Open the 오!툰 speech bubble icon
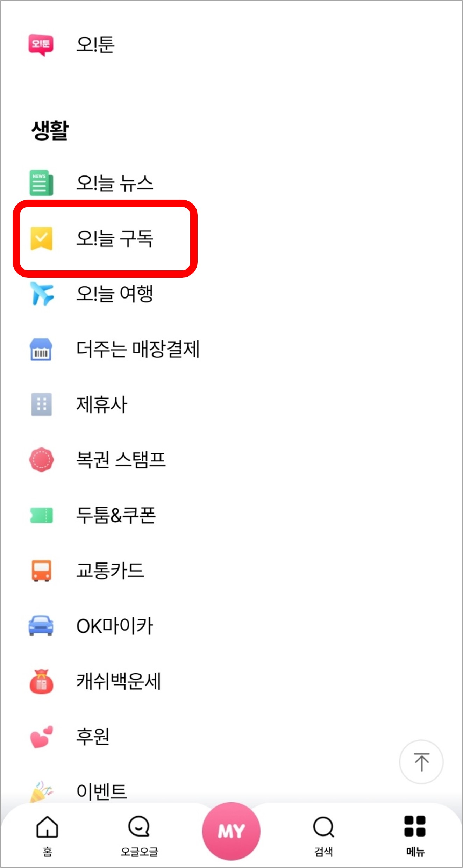The height and width of the screenshot is (868, 463). coord(41,45)
